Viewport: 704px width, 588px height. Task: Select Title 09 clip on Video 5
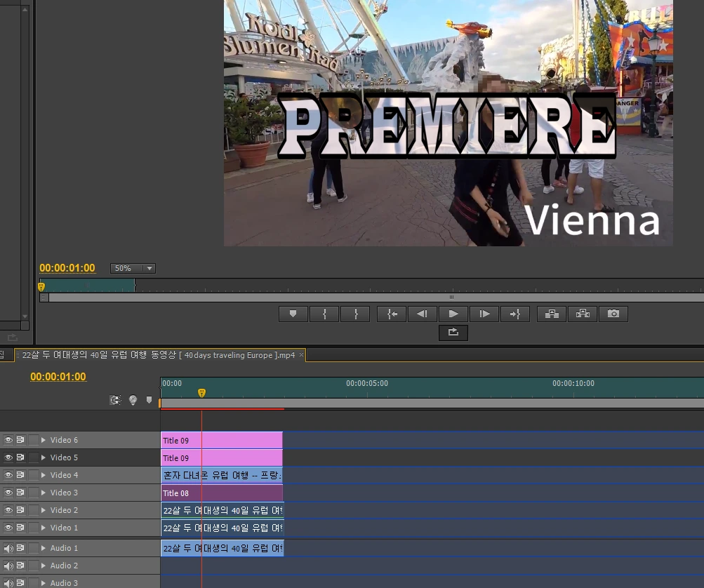click(222, 457)
